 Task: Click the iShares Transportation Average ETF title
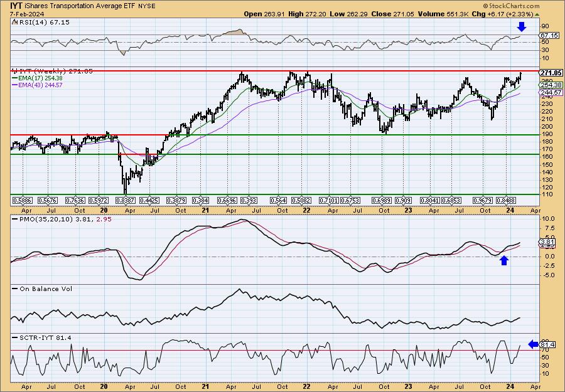(x=79, y=6)
